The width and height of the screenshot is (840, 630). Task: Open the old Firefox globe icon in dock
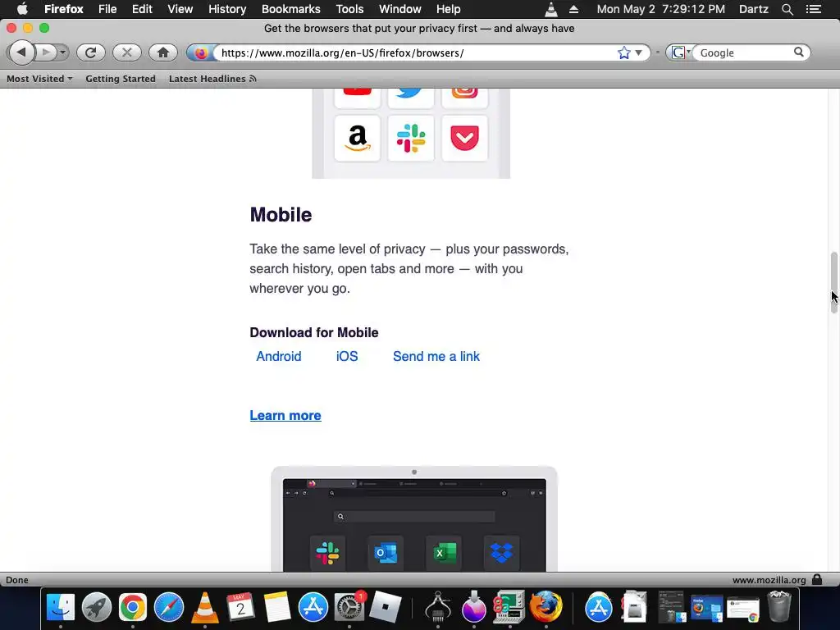pos(546,607)
